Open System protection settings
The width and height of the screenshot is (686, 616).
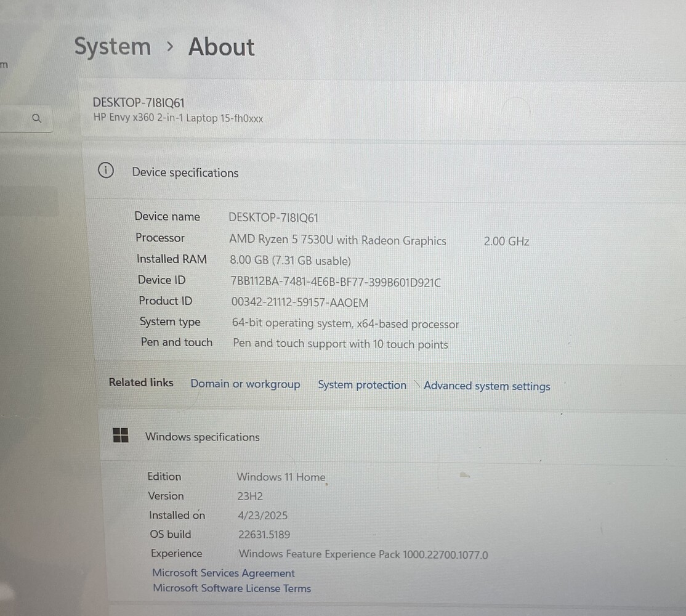pos(362,385)
